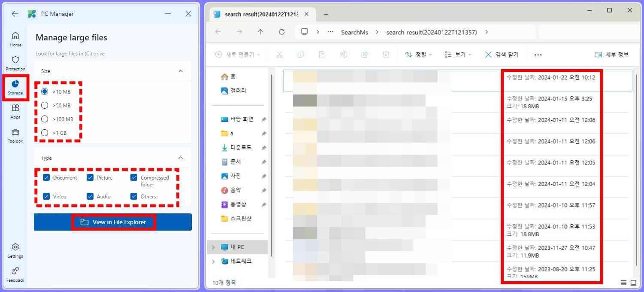This screenshot has height=292, width=644.
Task: Collapse the Size section in Manage large files
Action: (181, 71)
